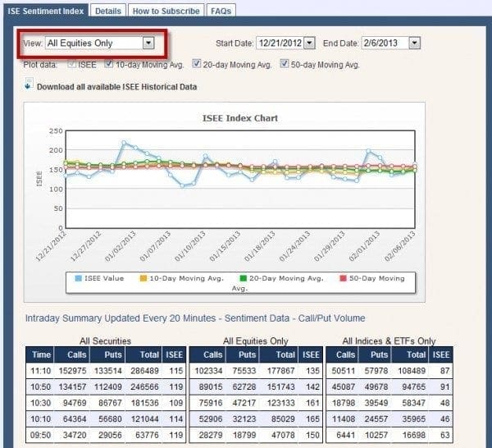Switch to the Details tab
Screen dimensions: 492x448
(107, 11)
